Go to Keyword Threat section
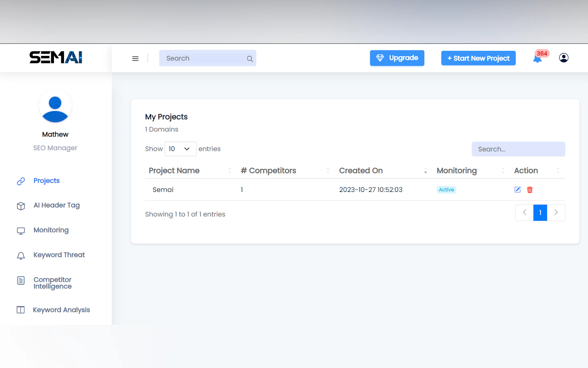The width and height of the screenshot is (588, 368). click(x=59, y=255)
